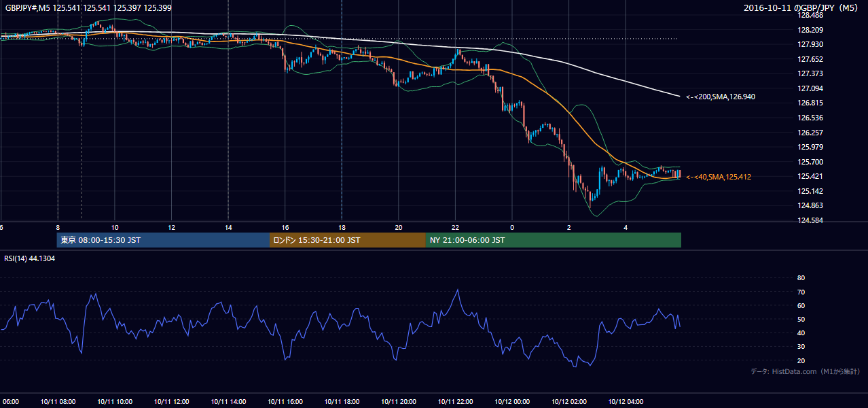Click the 10/12 00:00 time label
Image resolution: width=868 pixels, height=408 pixels.
512,401
